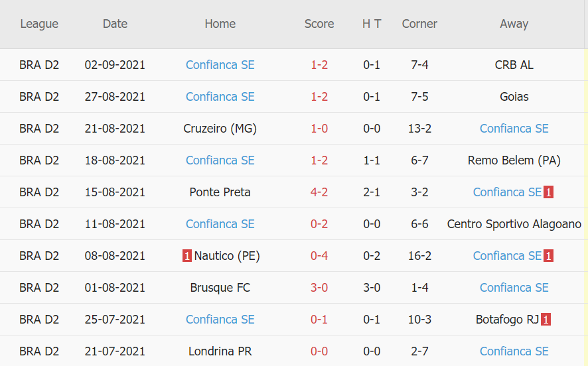Click red card badge beside Botafogo RJ
588x366 pixels.
tap(546, 320)
